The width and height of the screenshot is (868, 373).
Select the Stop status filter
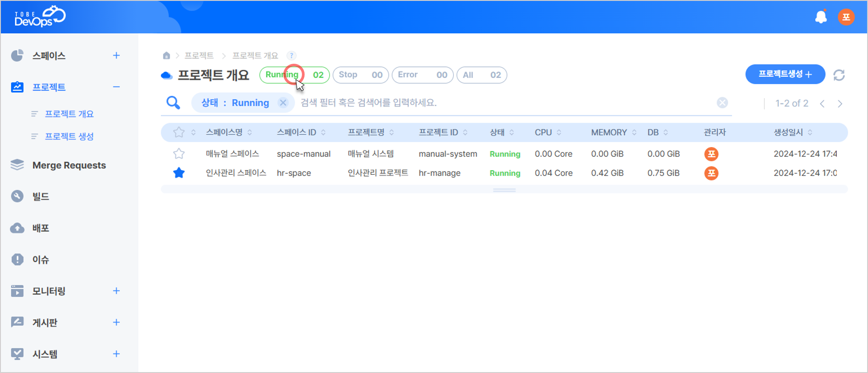pyautogui.click(x=360, y=75)
